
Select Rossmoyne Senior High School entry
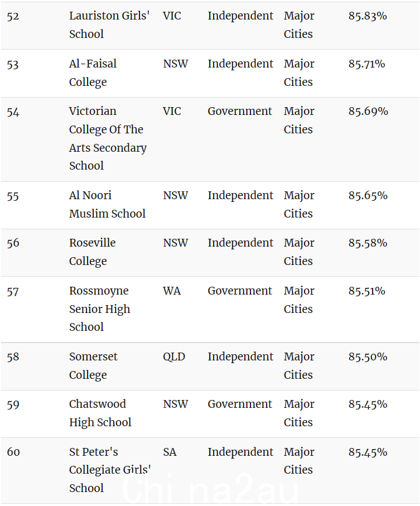[x=99, y=309]
